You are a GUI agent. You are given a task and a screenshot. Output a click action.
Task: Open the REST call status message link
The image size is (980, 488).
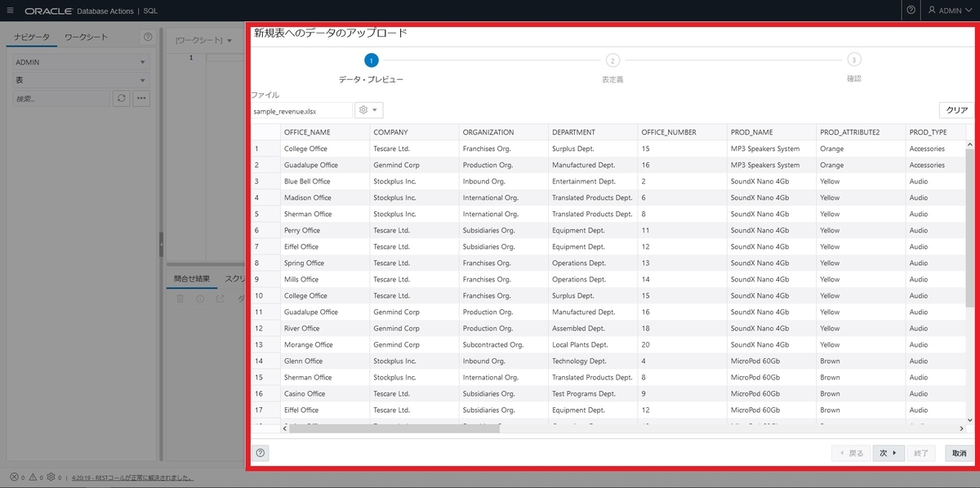point(132,477)
